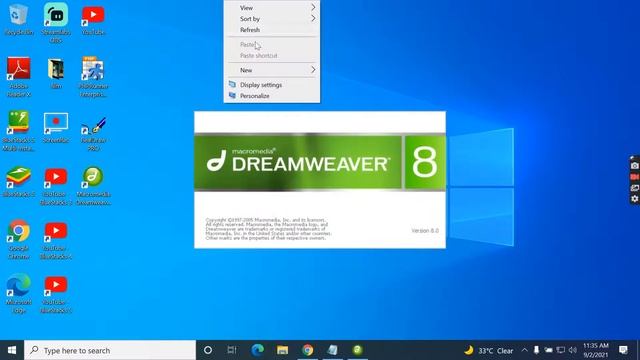Click the notepad-like app in taskbar
Viewport: 640px width, 360px height.
pyautogui.click(x=333, y=350)
